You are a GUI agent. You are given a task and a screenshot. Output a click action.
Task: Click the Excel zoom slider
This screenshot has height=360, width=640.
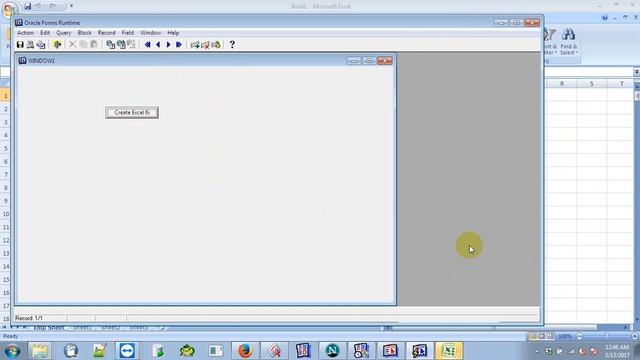607,336
